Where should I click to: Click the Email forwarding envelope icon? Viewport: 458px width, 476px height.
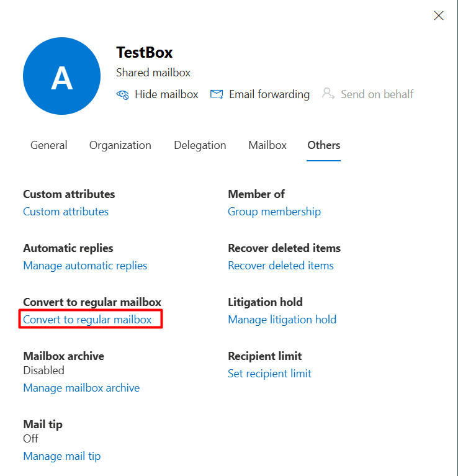pos(217,94)
